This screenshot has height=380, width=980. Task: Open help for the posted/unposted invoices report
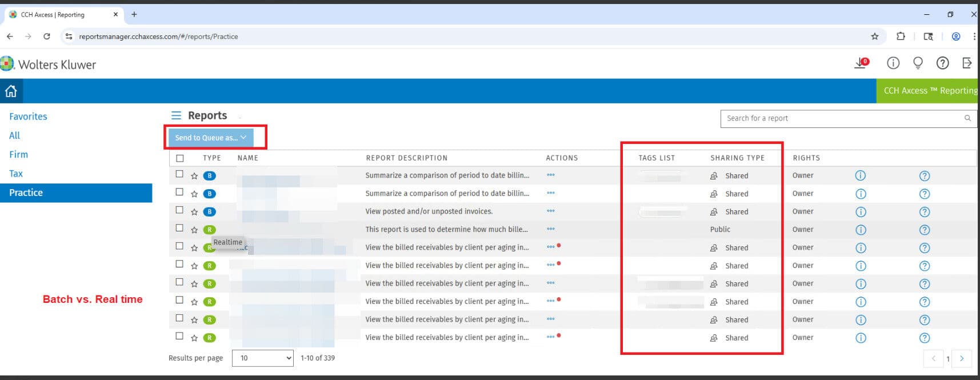pos(925,212)
